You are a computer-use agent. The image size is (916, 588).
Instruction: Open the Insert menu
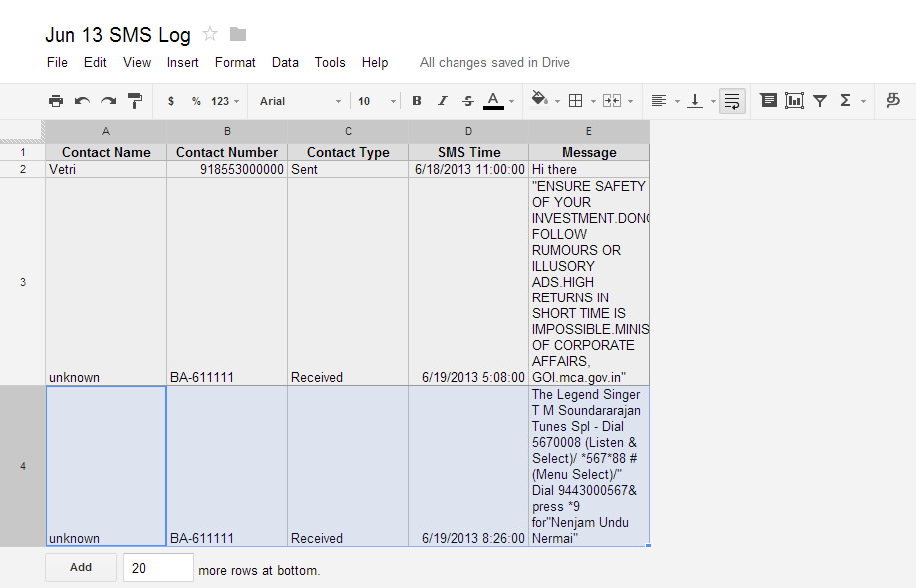tap(182, 63)
